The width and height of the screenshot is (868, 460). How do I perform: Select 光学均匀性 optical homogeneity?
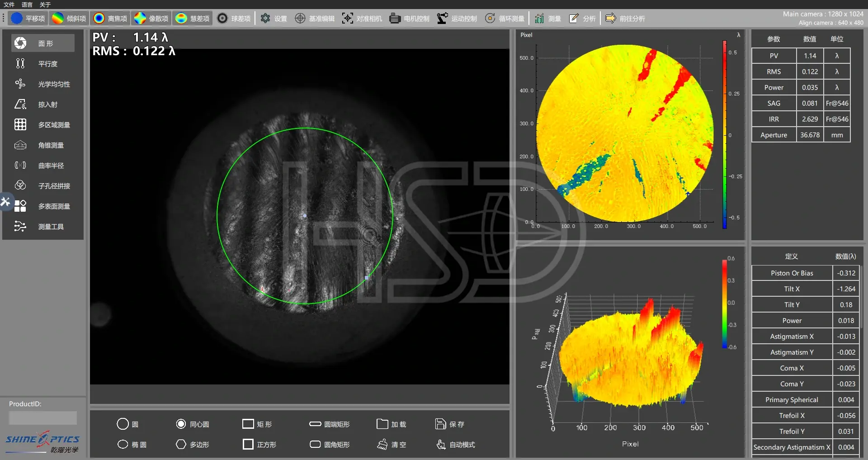pyautogui.click(x=43, y=84)
